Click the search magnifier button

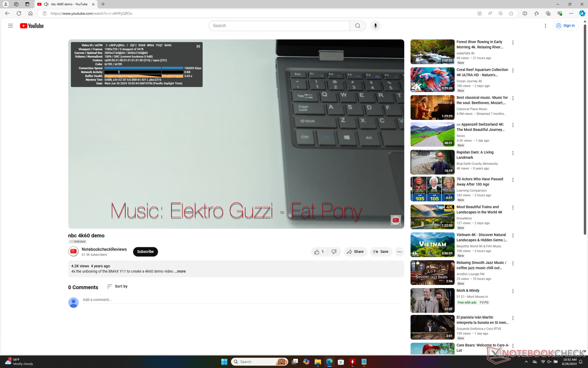click(357, 26)
